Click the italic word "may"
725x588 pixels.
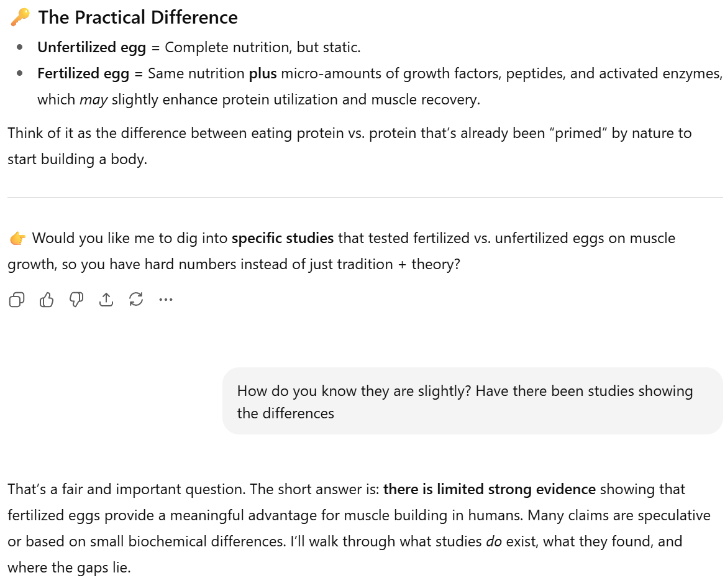click(x=93, y=99)
